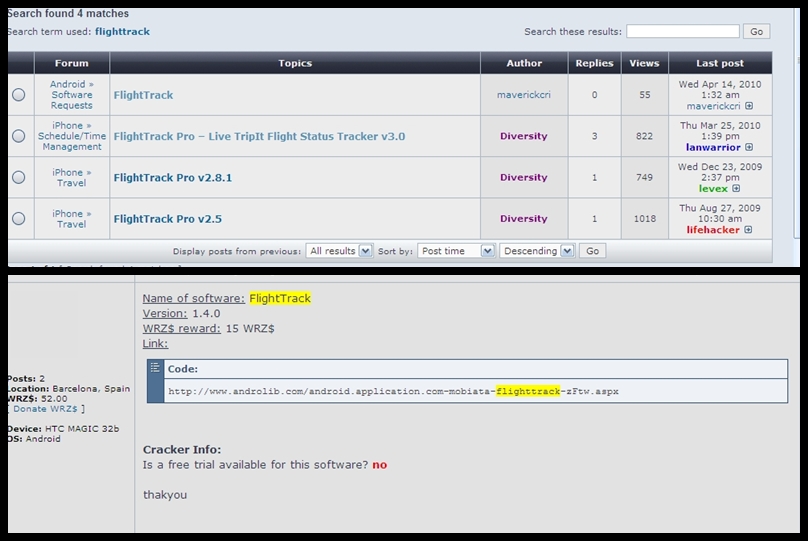
Task: Open latest post icon beside lifehacker
Action: [x=748, y=229]
